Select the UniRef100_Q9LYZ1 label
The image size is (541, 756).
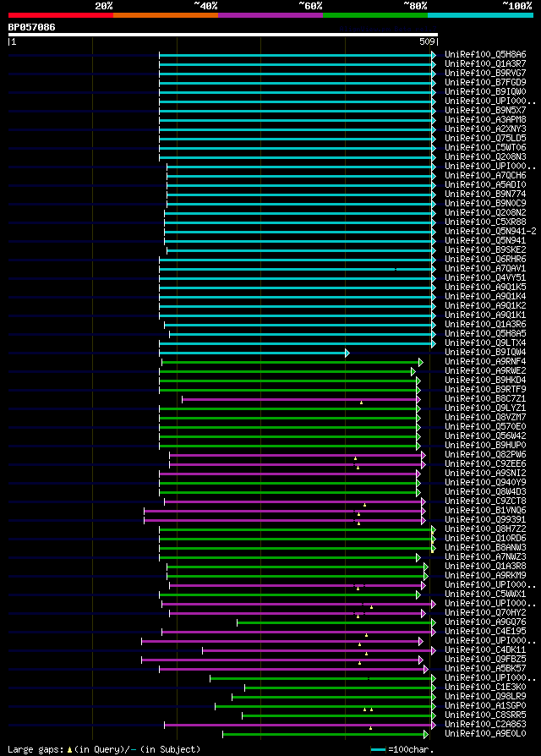point(485,408)
